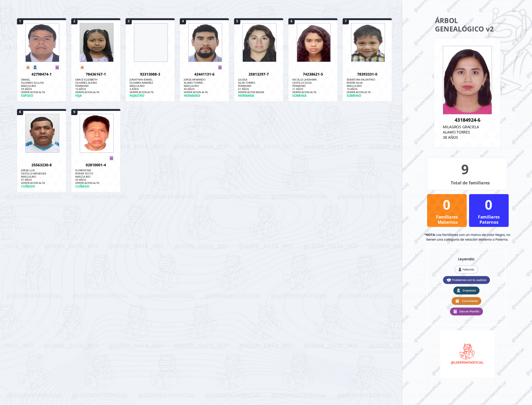
Task: Click the Fallecido legend badge
Action: pos(466,269)
